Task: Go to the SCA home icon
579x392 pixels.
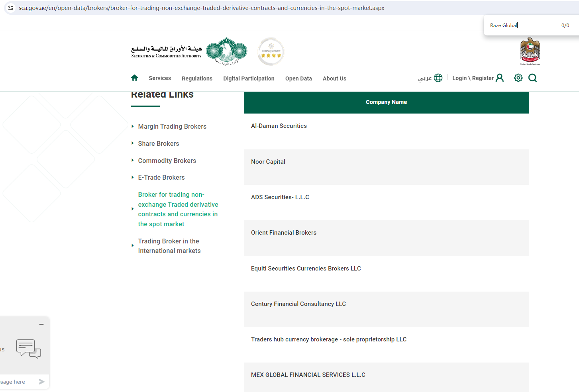Action: point(134,78)
